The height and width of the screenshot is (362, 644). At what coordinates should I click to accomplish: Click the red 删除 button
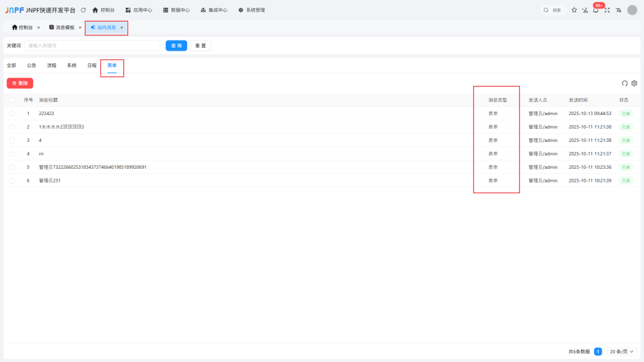[20, 83]
